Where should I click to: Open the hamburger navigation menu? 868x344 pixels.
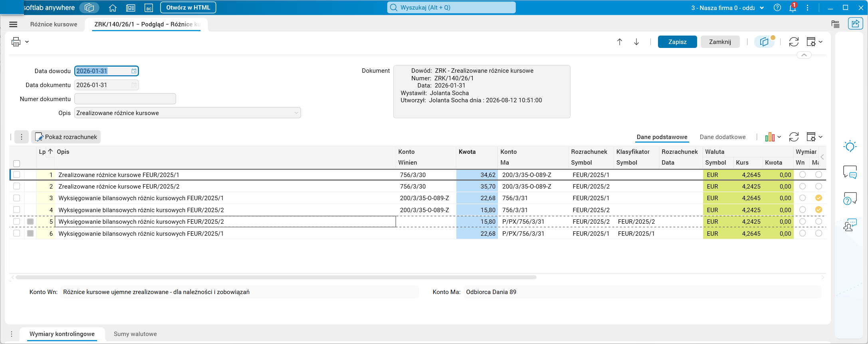(x=13, y=24)
